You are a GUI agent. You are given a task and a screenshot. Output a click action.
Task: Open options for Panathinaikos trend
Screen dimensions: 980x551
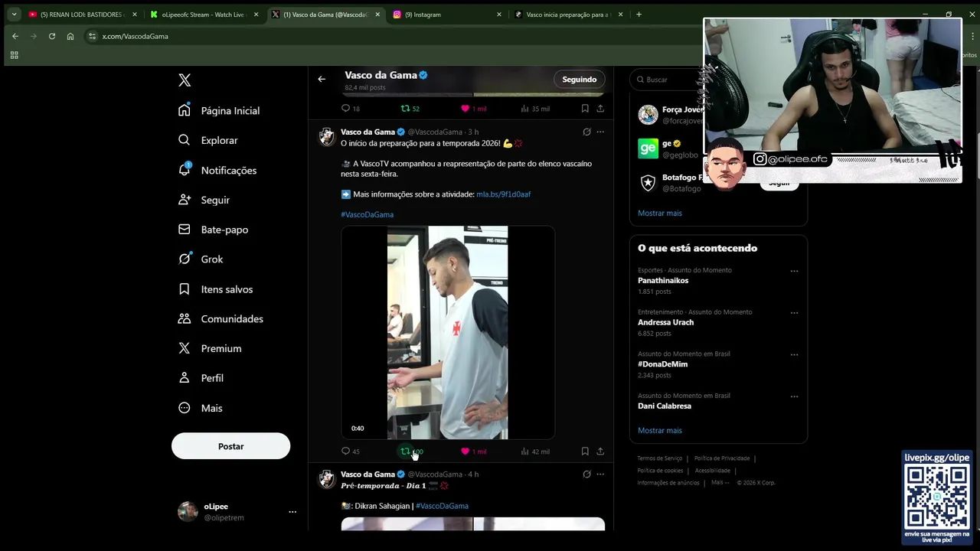(794, 271)
